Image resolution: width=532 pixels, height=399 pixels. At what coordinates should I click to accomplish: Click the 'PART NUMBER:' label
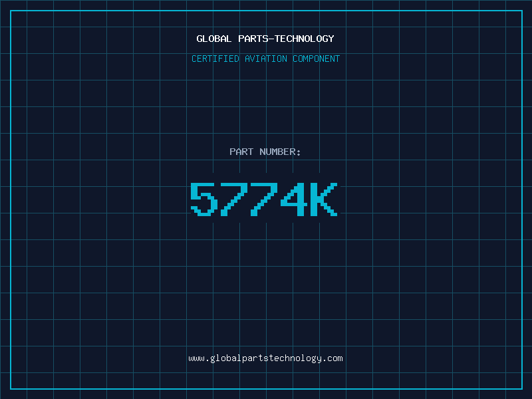click(265, 152)
